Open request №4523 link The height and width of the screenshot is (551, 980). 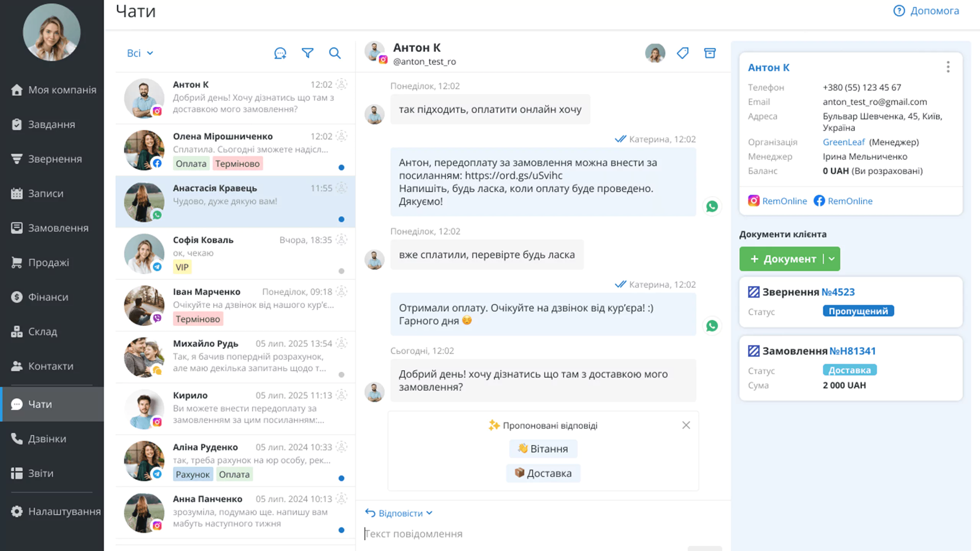click(x=838, y=292)
